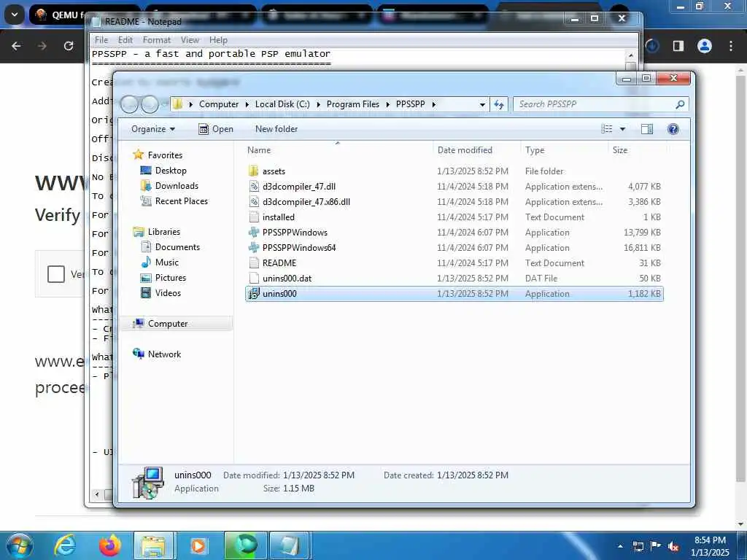Click the search magnifier icon
Screen dimensions: 747x560
[x=680, y=104]
